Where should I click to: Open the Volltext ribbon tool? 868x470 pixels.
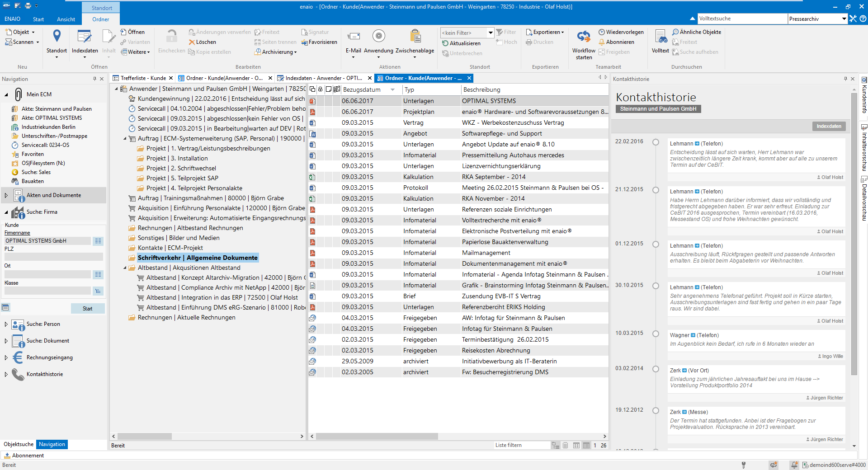click(x=660, y=41)
